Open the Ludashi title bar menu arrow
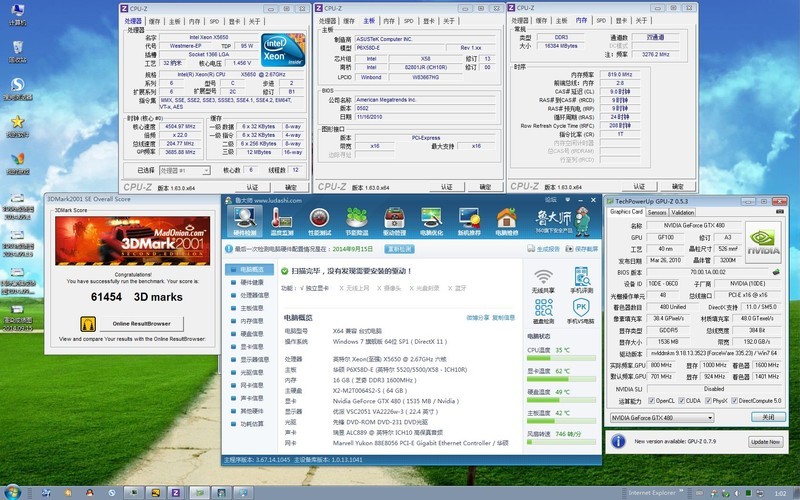Viewport: 800px width, 500px height. coord(567,199)
